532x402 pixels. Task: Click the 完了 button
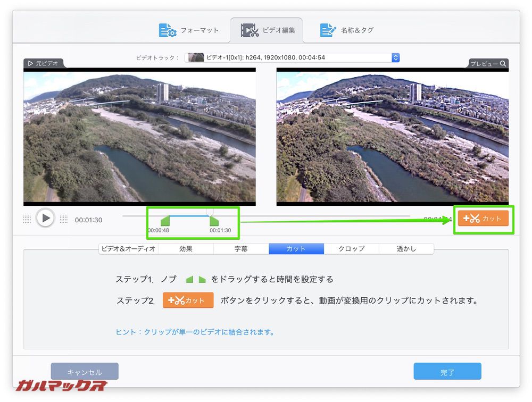pyautogui.click(x=447, y=371)
